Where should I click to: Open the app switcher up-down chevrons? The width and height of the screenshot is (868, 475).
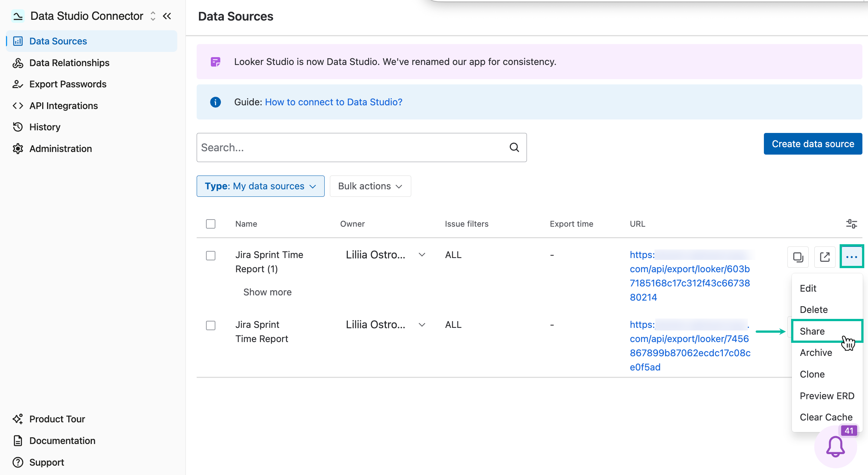153,16
